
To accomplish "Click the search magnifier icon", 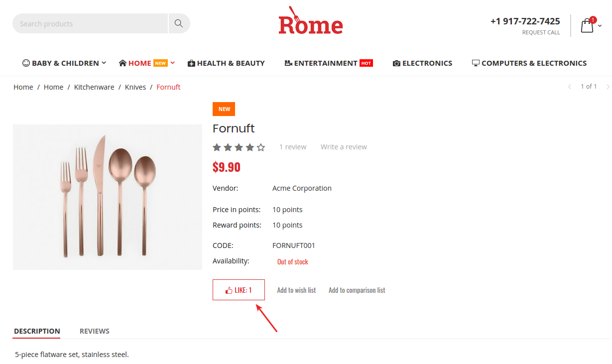I will point(179,23).
